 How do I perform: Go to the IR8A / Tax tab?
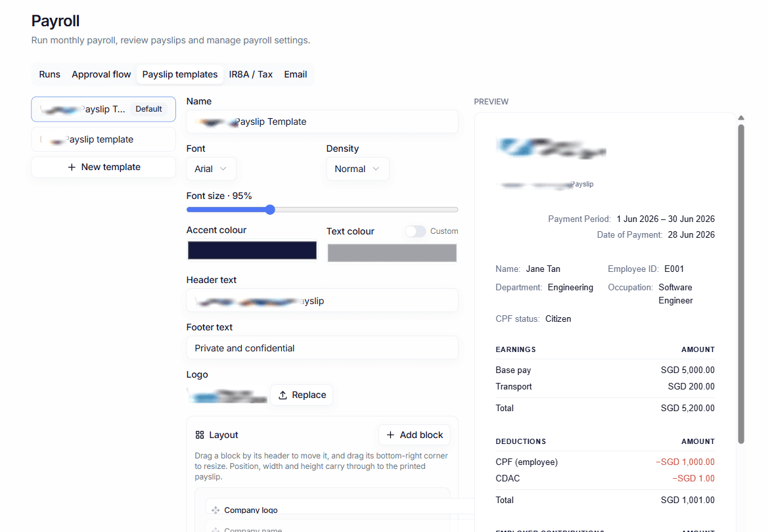click(251, 74)
